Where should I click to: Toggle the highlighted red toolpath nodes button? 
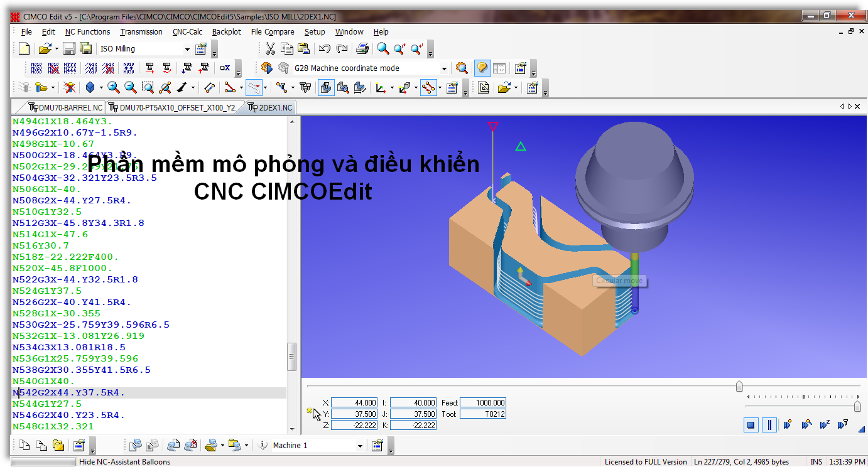[x=428, y=87]
